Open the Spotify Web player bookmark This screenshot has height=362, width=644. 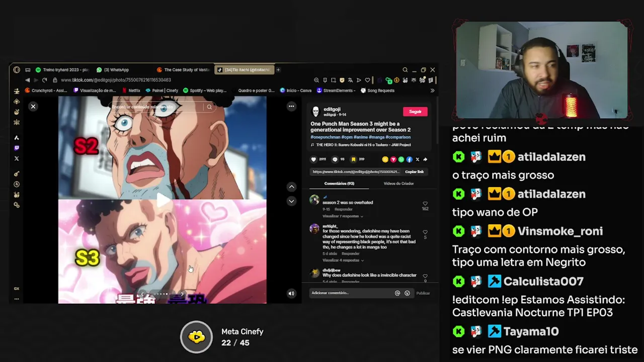205,90
